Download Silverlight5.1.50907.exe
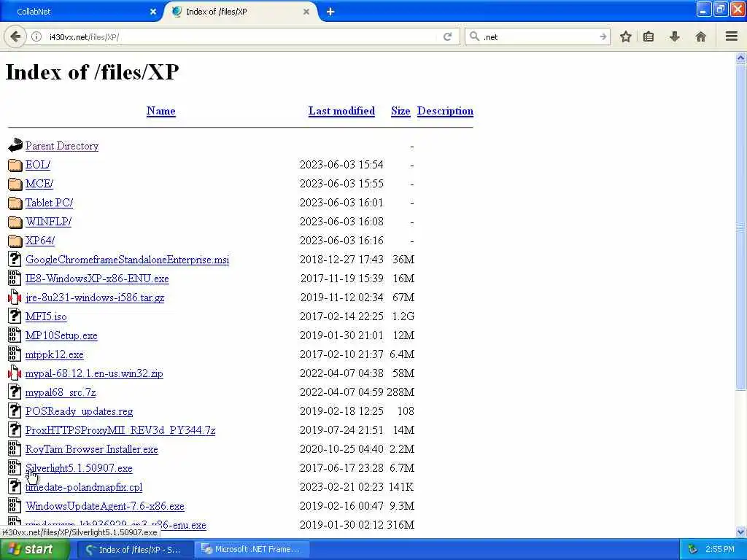 point(79,468)
